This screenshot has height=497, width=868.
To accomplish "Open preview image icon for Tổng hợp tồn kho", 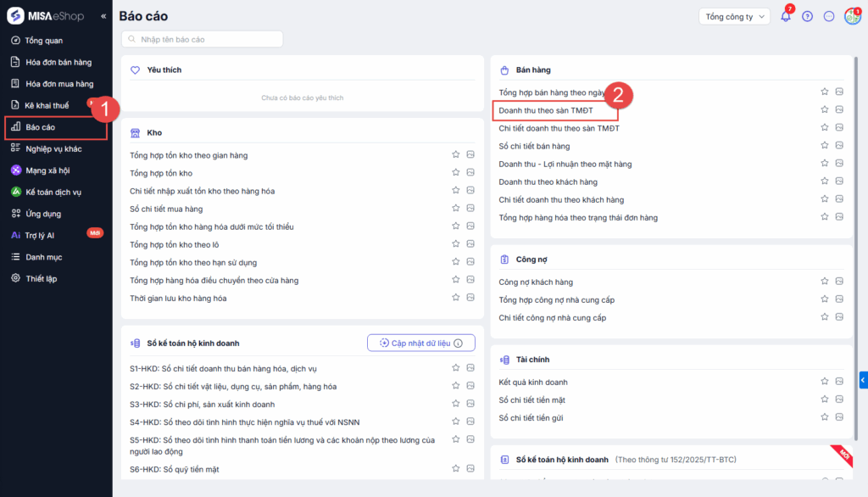I will pos(470,173).
